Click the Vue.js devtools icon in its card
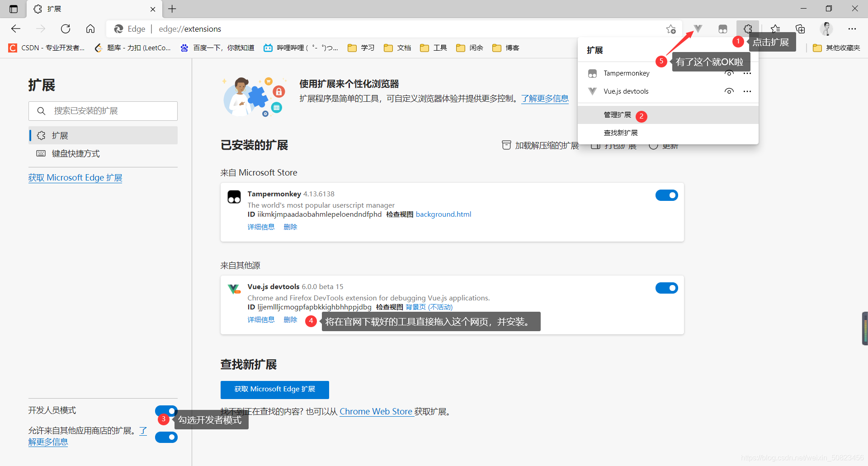This screenshot has width=868, height=466. point(234,289)
